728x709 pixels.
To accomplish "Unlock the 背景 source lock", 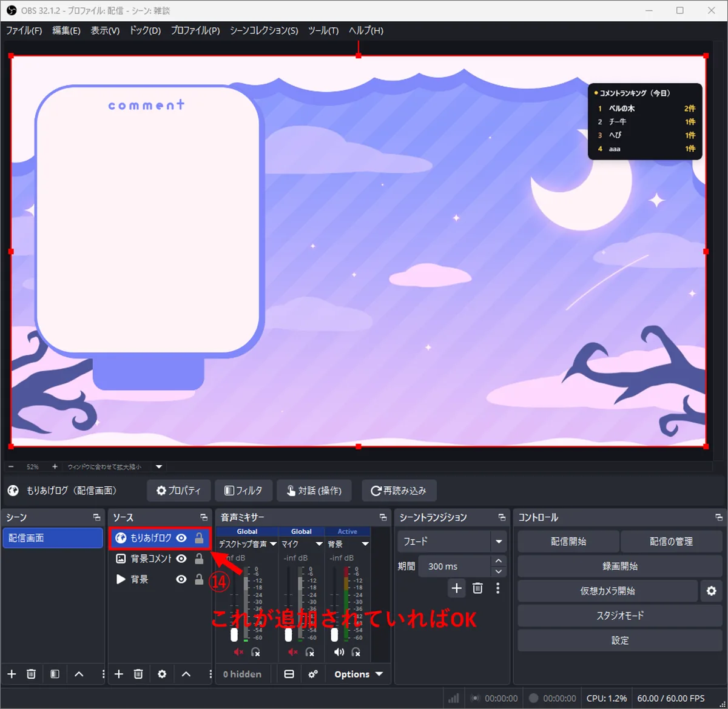I will pyautogui.click(x=199, y=579).
